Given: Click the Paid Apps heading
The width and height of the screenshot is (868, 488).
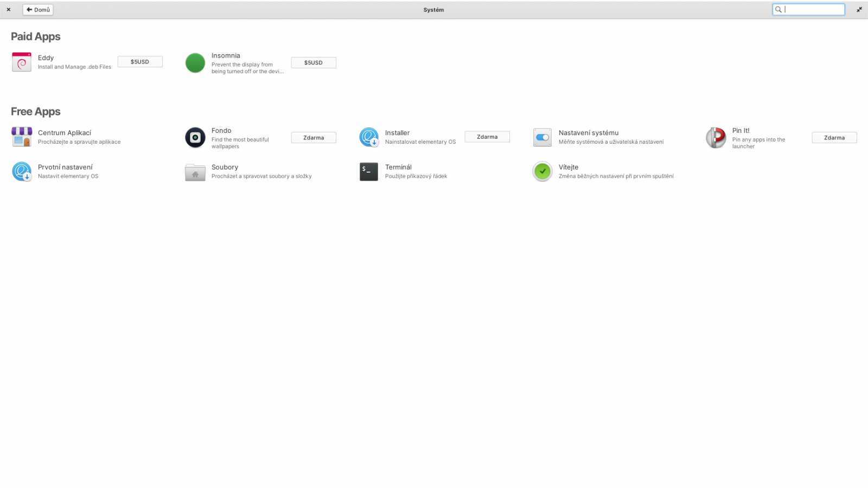Looking at the screenshot, I should pyautogui.click(x=35, y=36).
